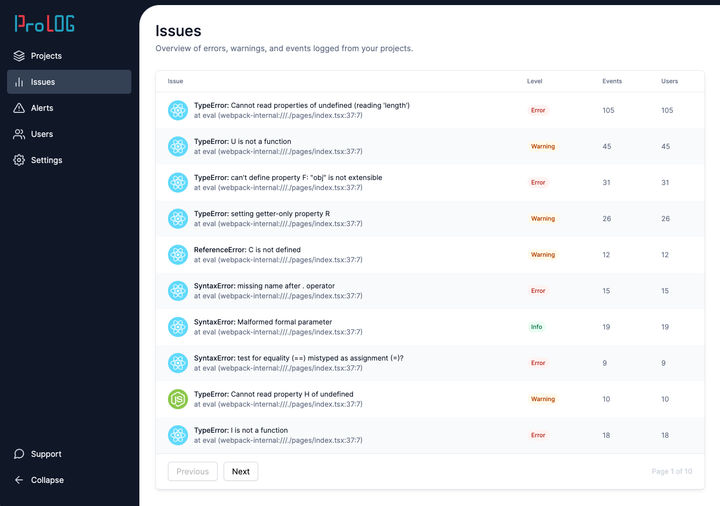Collapse the sidebar using arrow icon
Viewport: 720px width, 506px height.
19,480
